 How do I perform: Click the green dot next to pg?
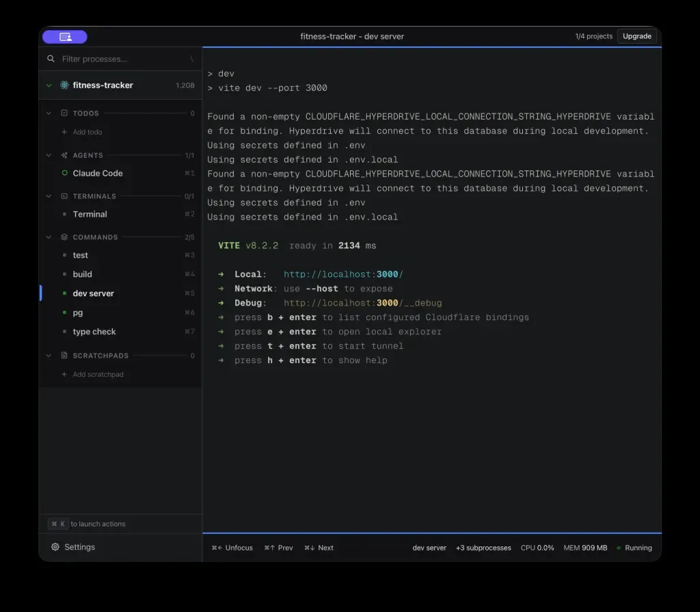click(65, 312)
